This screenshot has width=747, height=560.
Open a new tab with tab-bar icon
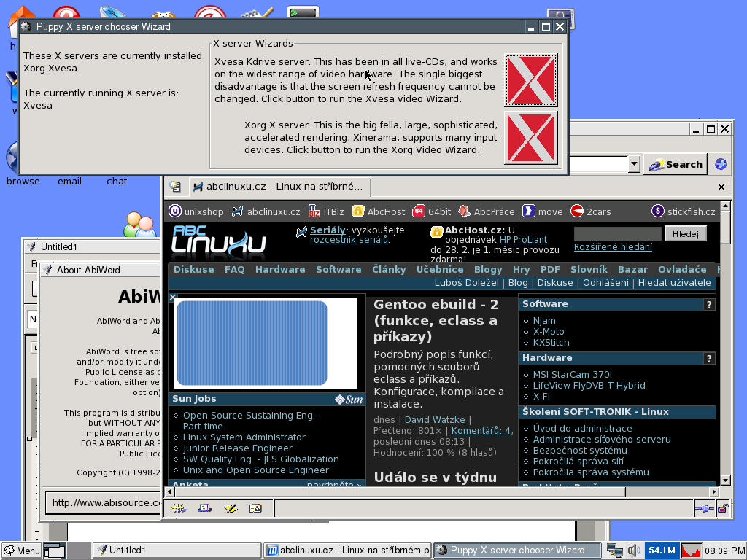175,187
